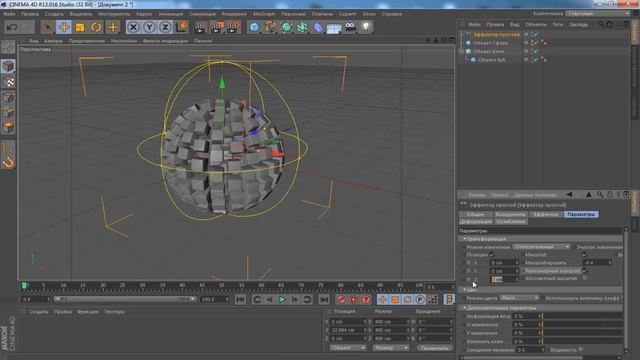Toggle the coordinate system icon
Image resolution: width=640 pixels, height=360 pixels.
point(182,27)
